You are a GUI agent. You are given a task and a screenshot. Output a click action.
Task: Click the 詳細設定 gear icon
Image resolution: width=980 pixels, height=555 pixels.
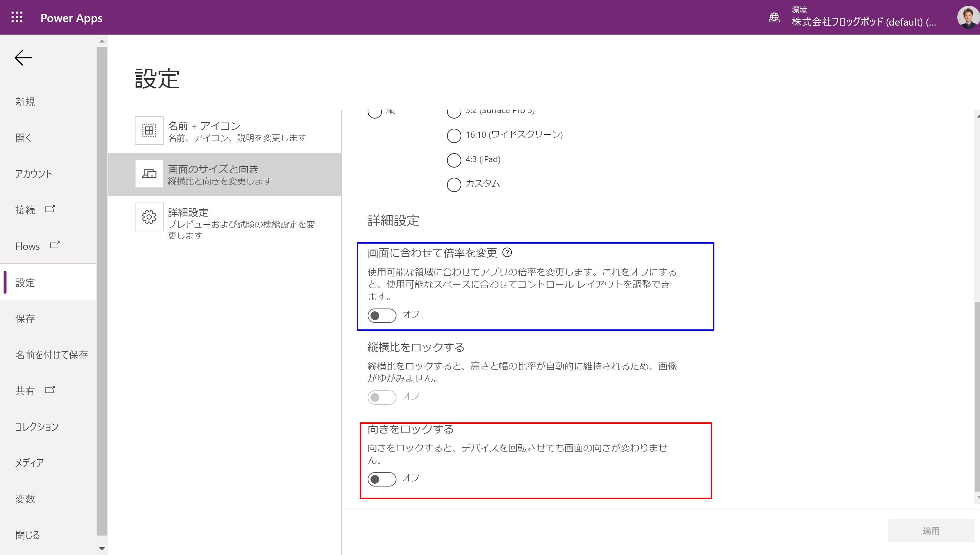[149, 217]
